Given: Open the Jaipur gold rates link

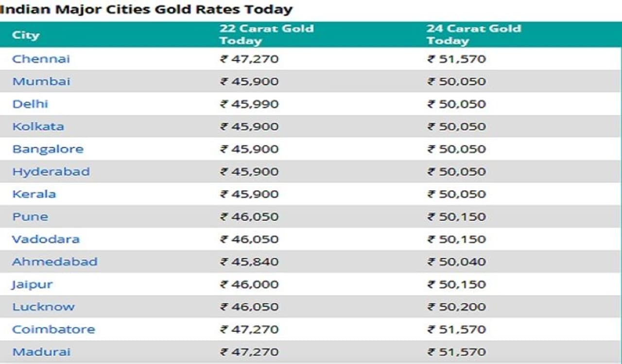Looking at the screenshot, I should coord(32,284).
